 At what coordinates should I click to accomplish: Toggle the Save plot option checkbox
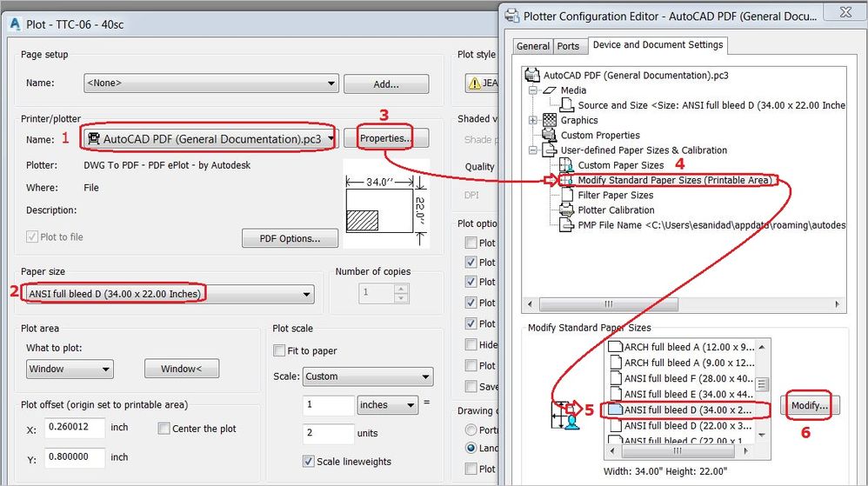pyautogui.click(x=471, y=386)
